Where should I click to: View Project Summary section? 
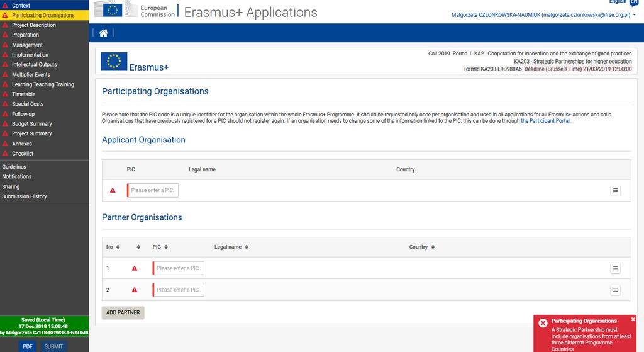click(31, 133)
